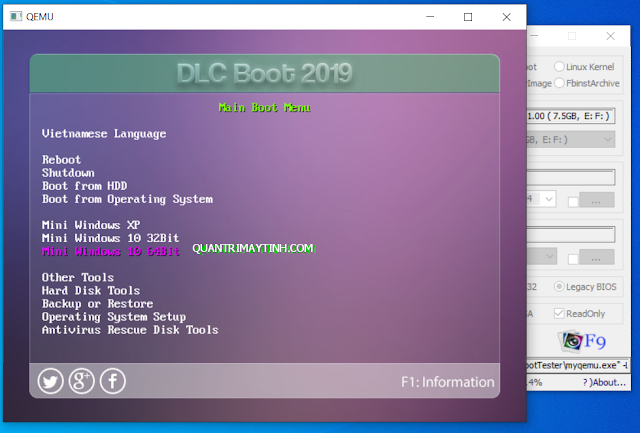Select Vietnamese Language option
This screenshot has height=433, width=640.
pos(104,133)
